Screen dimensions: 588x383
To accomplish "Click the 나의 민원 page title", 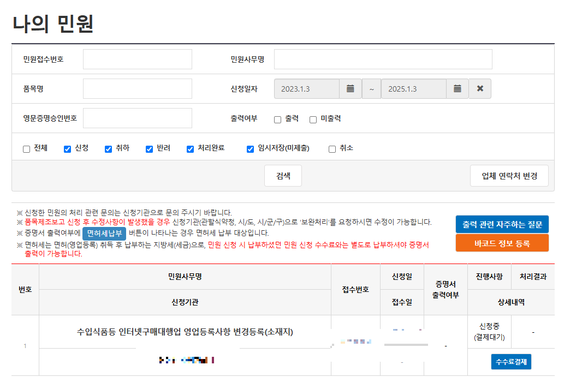I will click(53, 24).
